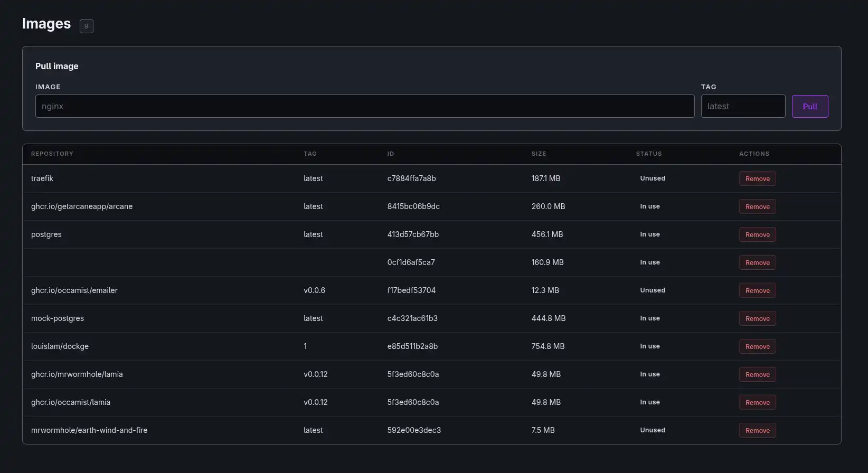Remove the untagged 0cf1d6af5ca7 image
This screenshot has width=868, height=473.
click(x=757, y=262)
